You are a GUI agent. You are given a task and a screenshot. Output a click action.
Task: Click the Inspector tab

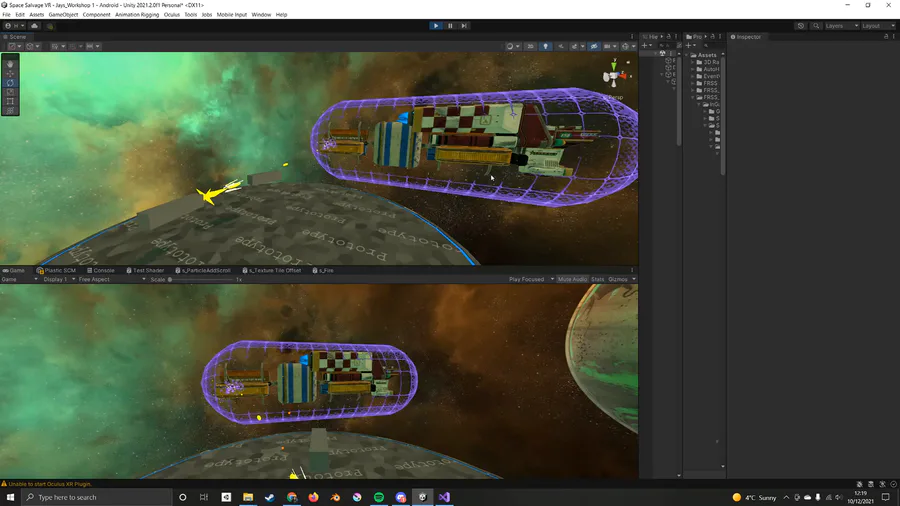coord(746,37)
